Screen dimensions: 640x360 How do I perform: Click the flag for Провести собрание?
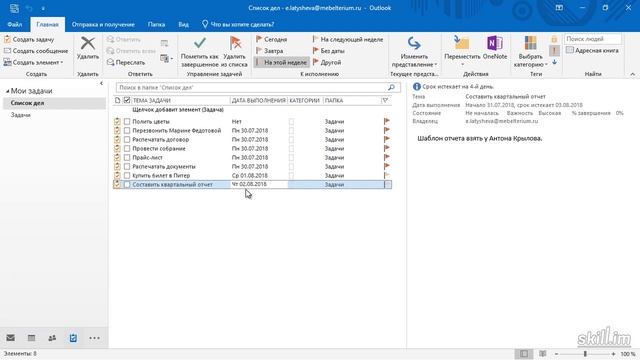coord(387,148)
